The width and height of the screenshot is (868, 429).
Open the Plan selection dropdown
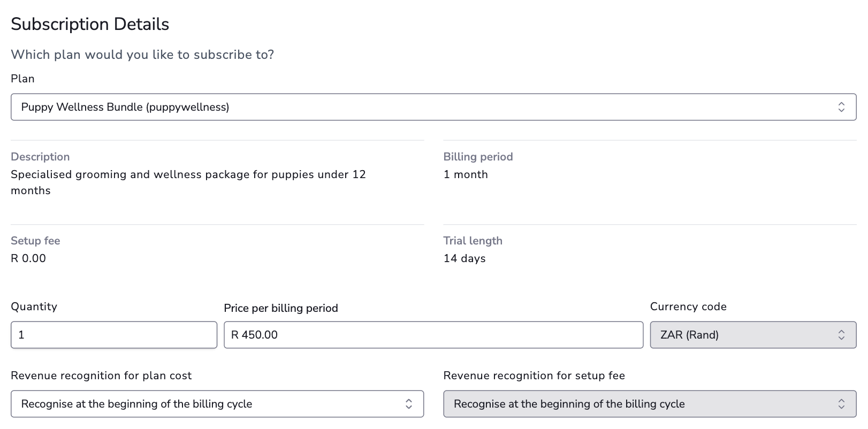tap(423, 107)
